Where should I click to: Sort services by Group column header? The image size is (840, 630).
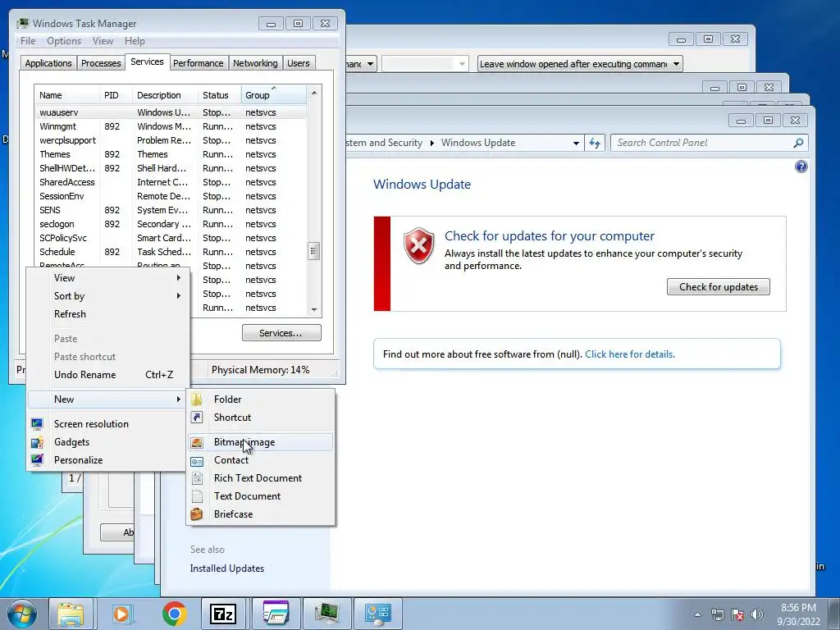[x=274, y=95]
